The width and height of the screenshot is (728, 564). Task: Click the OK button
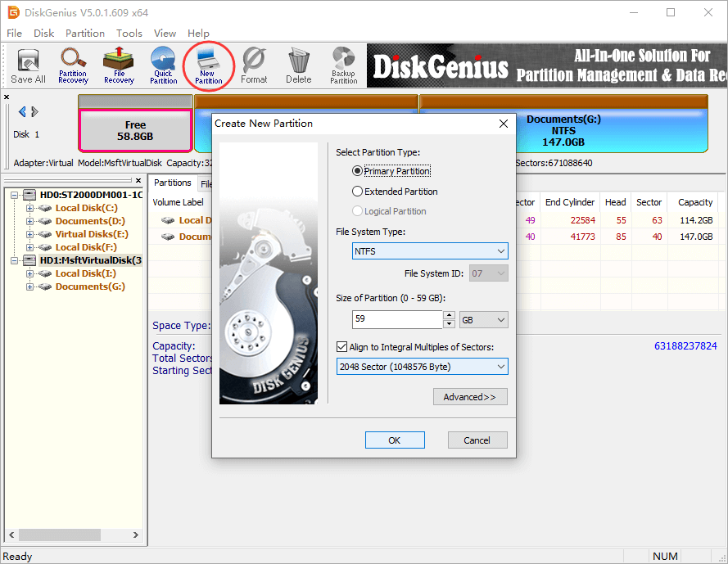click(x=395, y=440)
